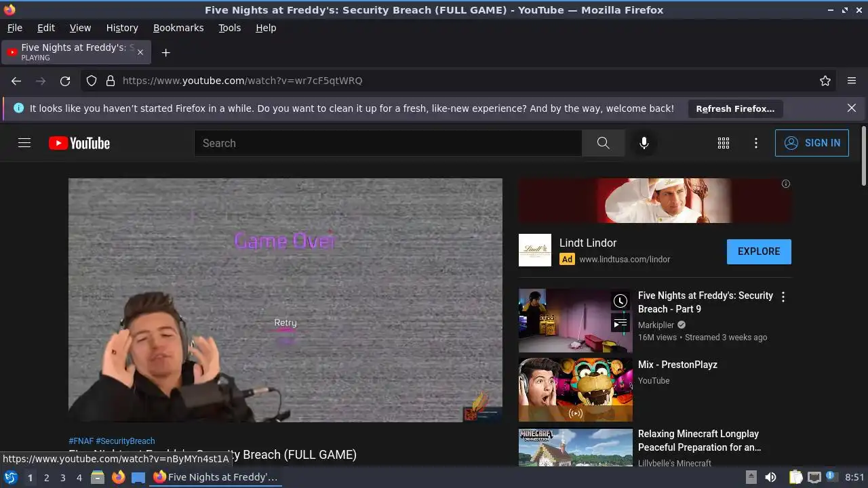The width and height of the screenshot is (868, 488).
Task: Open the tracking protection shield icon
Action: [x=92, y=81]
